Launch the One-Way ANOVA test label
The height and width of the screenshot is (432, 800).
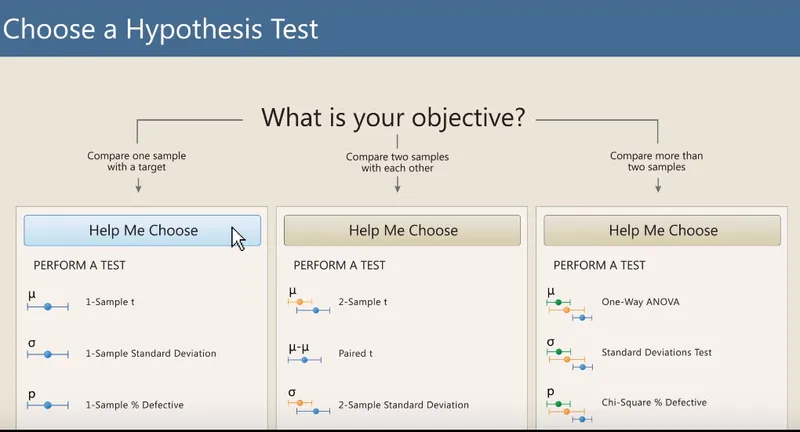(x=640, y=302)
